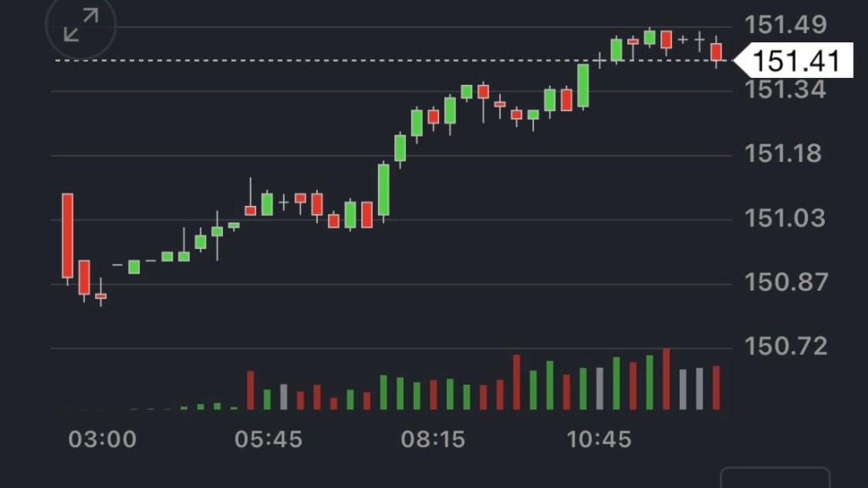
Task: Select the 151.03 price level label
Action: 785,219
